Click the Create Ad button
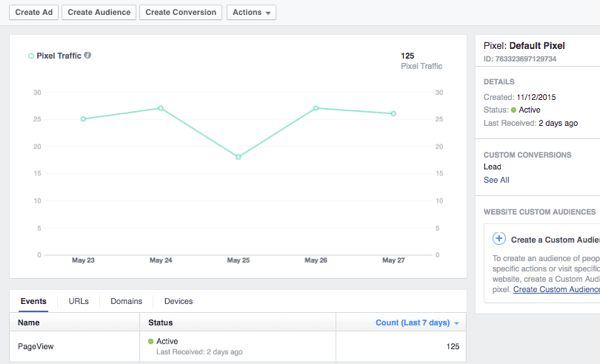This screenshot has width=600, height=364. click(34, 12)
